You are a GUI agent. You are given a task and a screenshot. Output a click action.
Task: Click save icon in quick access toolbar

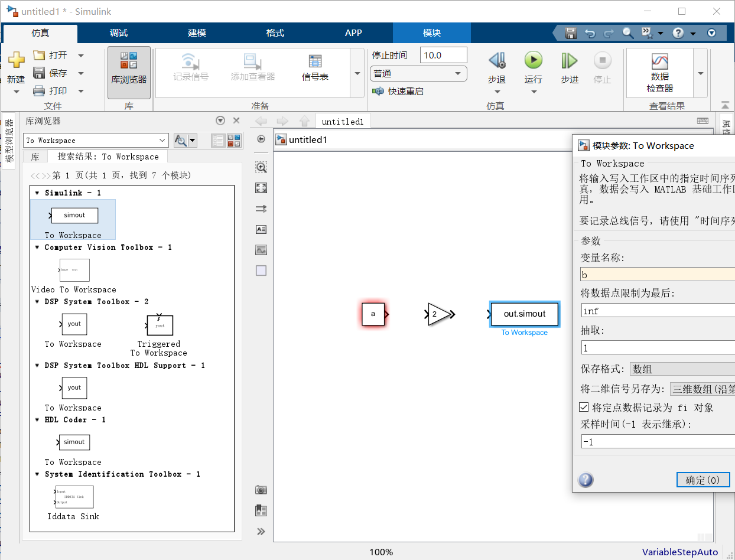click(x=570, y=33)
